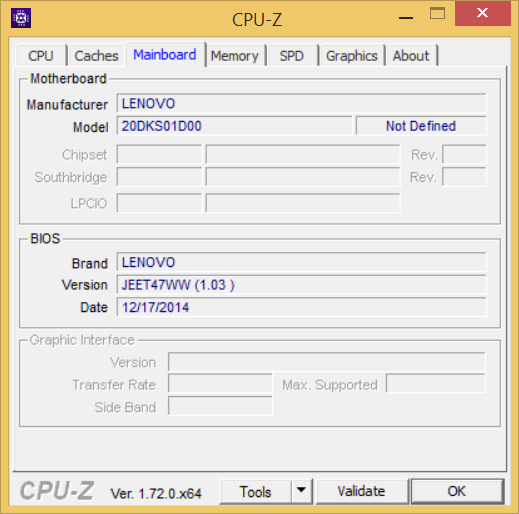The image size is (519, 514).
Task: Go to the Graphics tab
Action: [x=352, y=56]
